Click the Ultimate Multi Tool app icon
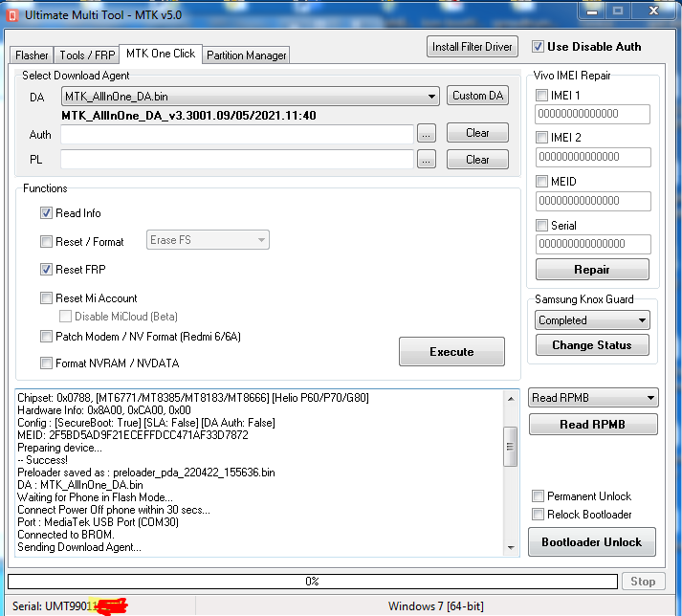Image resolution: width=682 pixels, height=616 pixels. coord(11,15)
